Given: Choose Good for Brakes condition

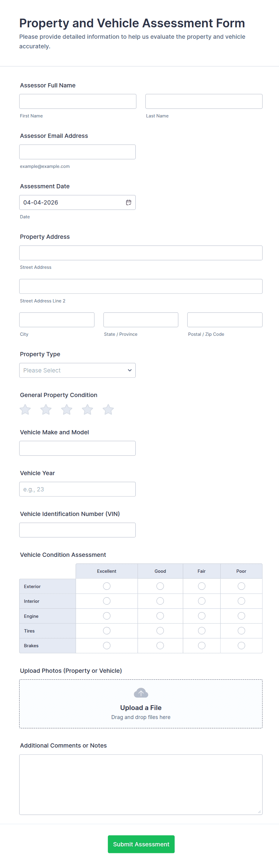Looking at the screenshot, I should [x=160, y=646].
